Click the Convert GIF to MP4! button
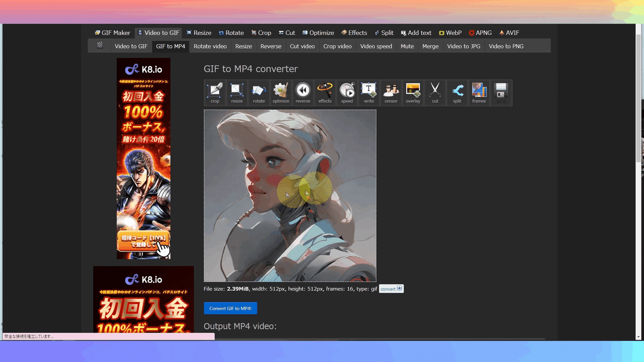The image size is (644, 362). click(x=231, y=308)
